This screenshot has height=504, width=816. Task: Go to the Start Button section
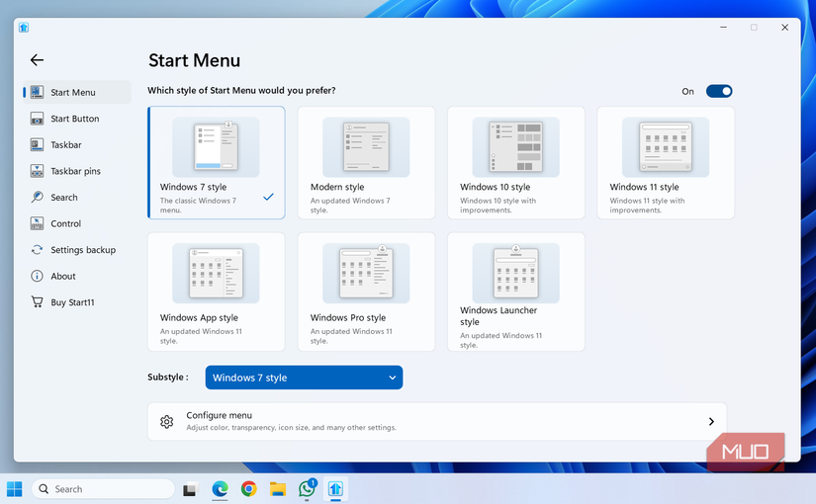75,119
